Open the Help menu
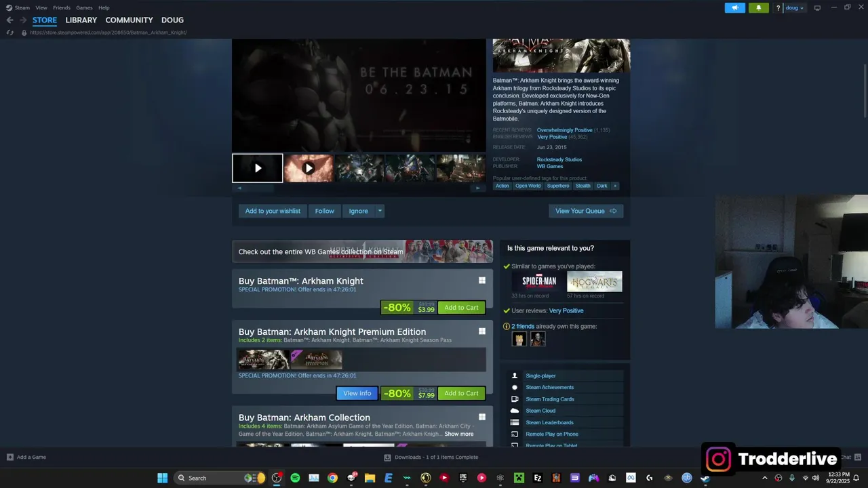This screenshot has height=488, width=868. [x=104, y=7]
